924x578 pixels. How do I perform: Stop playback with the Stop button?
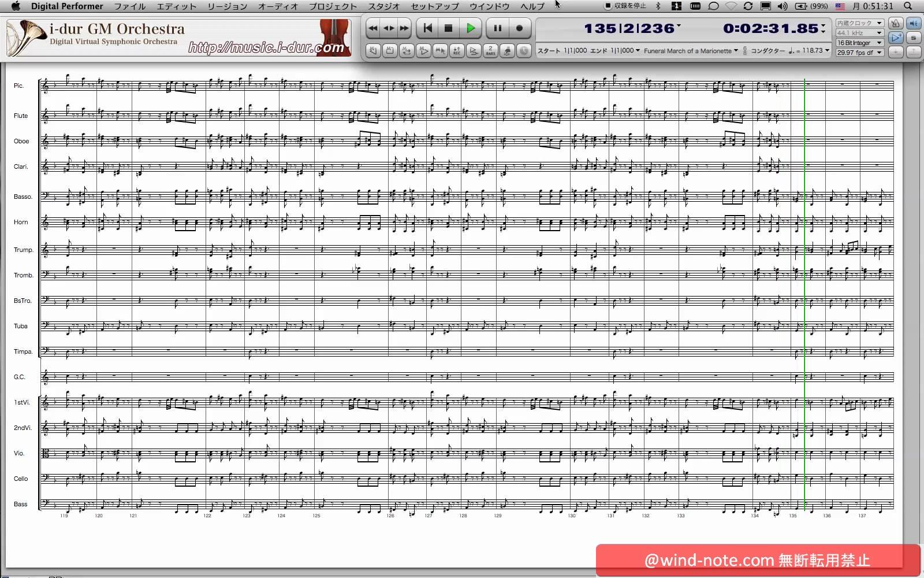(x=448, y=28)
